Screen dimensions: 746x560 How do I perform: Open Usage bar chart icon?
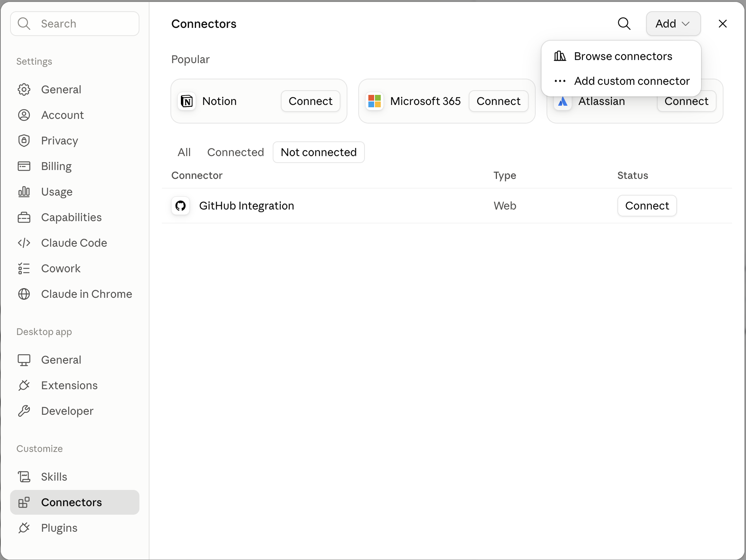tap(24, 192)
